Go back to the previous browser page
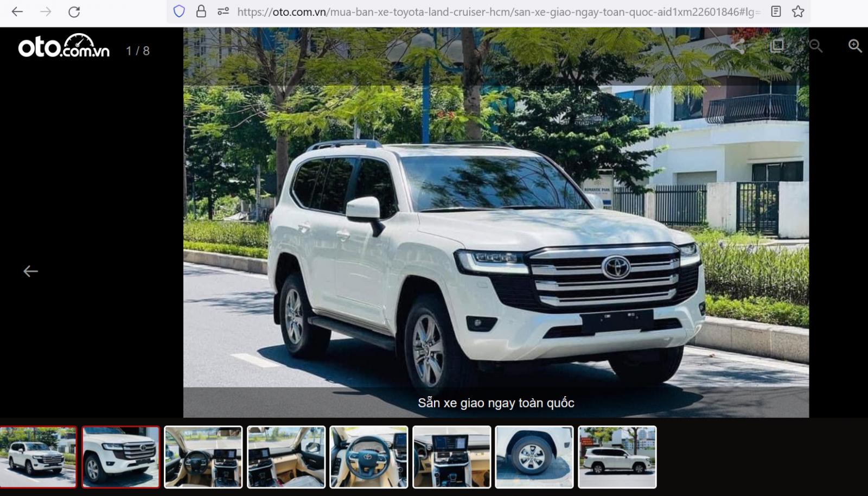The image size is (868, 496). pos(17,11)
